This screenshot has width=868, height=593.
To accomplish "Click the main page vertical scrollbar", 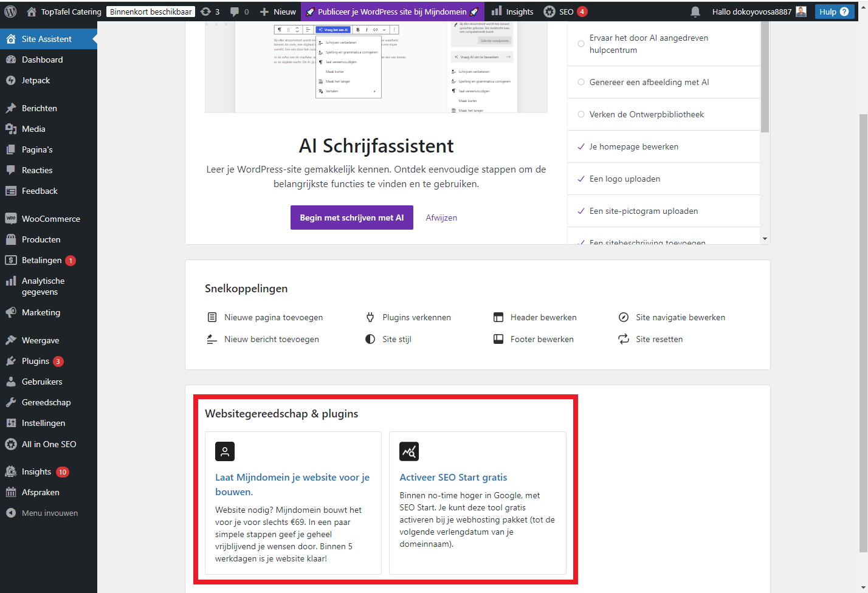I will click(863, 333).
